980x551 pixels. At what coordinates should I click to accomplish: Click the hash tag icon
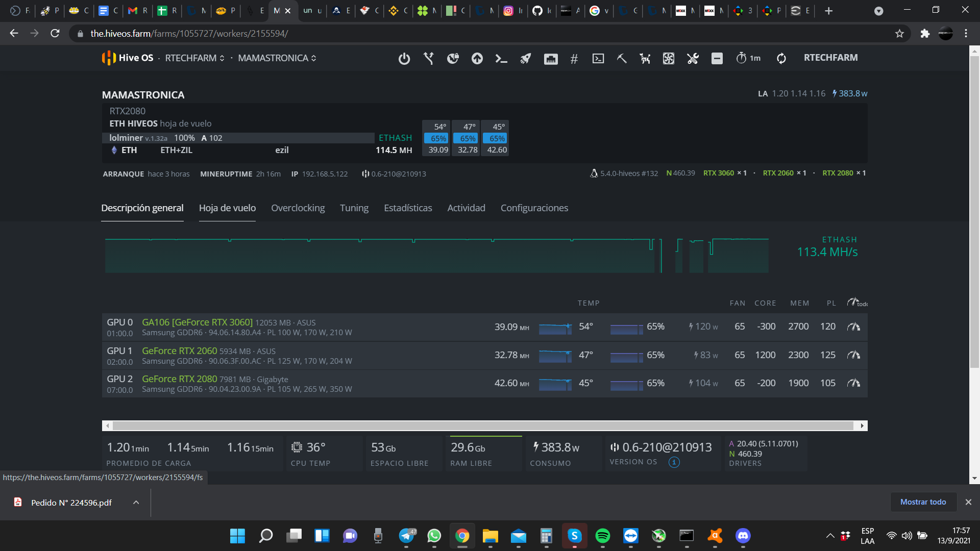(574, 59)
